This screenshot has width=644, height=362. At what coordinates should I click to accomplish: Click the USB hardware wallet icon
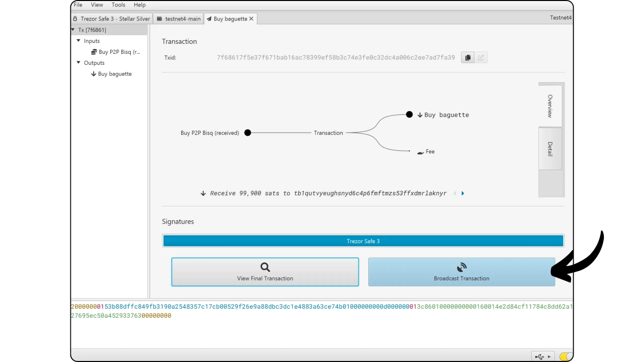point(540,356)
